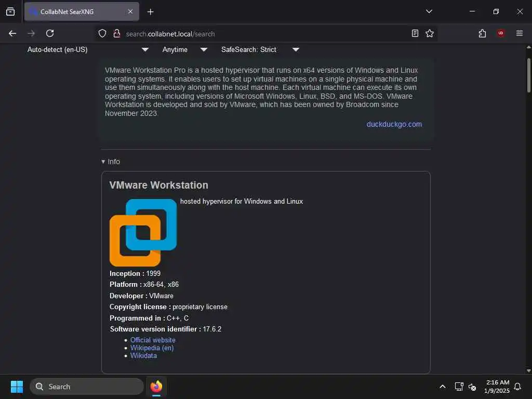Screen dimensions: 532x399
Task: Click the 'Software version identifier : 17.6.2' line
Action: (x=165, y=329)
